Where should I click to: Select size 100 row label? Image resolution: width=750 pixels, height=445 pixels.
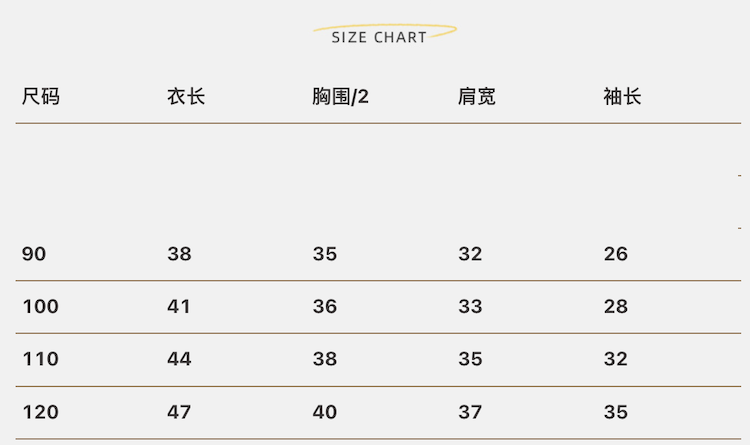(40, 307)
